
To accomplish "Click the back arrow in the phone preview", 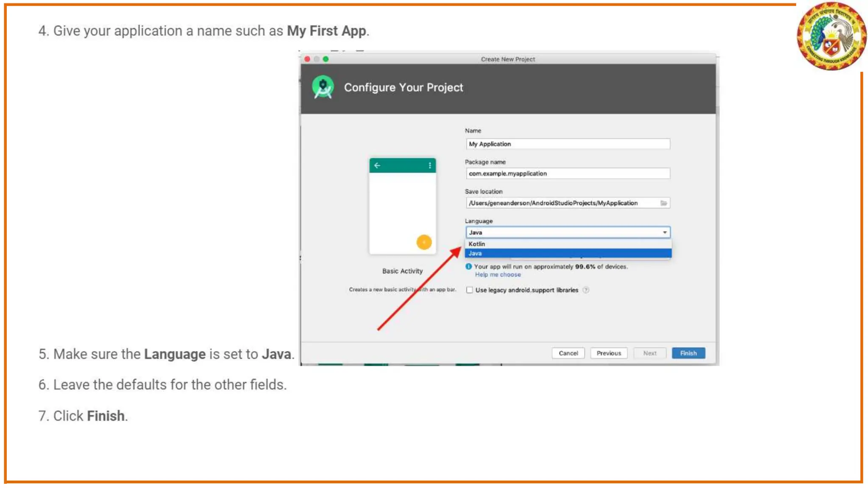I will point(377,166).
